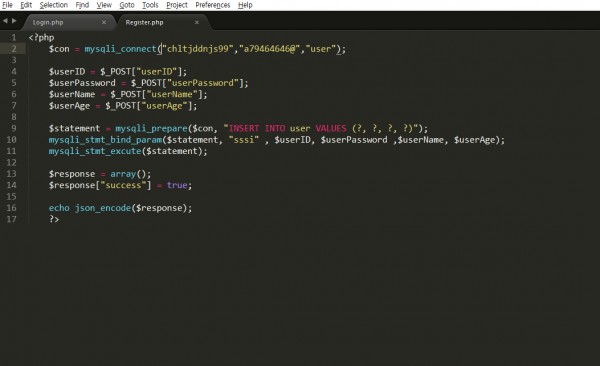
Task: Click the true keyword on line 14
Action: coord(177,185)
